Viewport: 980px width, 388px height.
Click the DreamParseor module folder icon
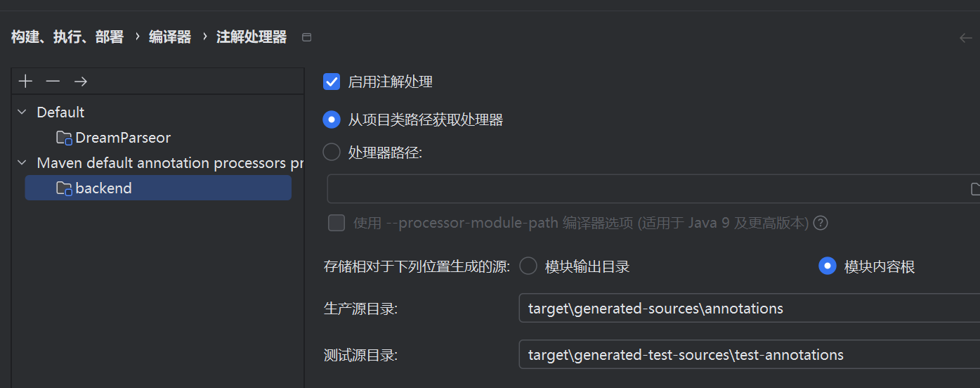tap(65, 138)
